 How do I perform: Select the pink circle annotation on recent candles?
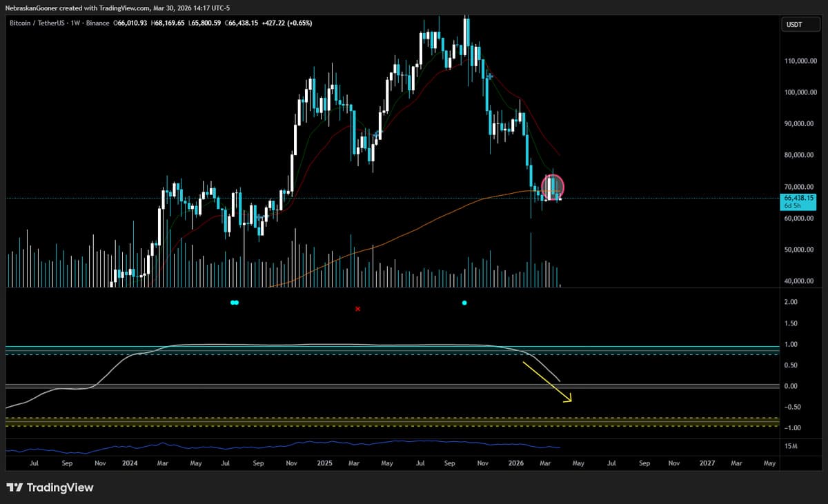[x=554, y=186]
